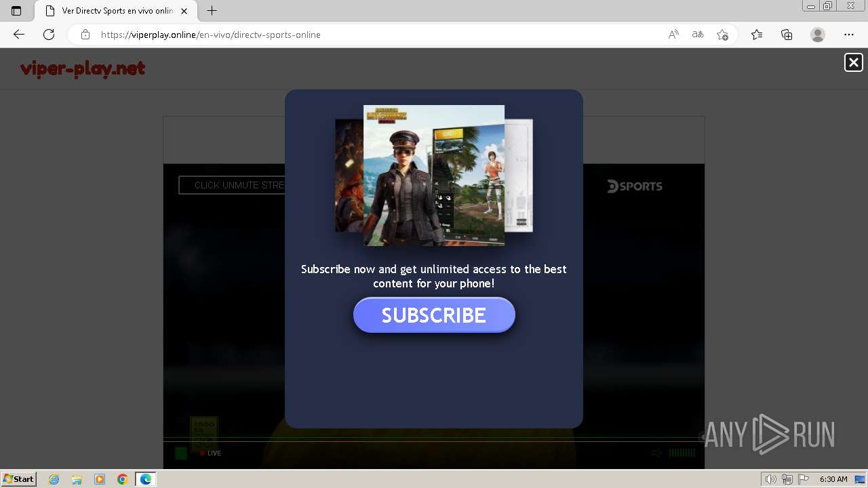The width and height of the screenshot is (868, 488).
Task: Select the Microsoft Edge taskbar button
Action: pos(146,479)
